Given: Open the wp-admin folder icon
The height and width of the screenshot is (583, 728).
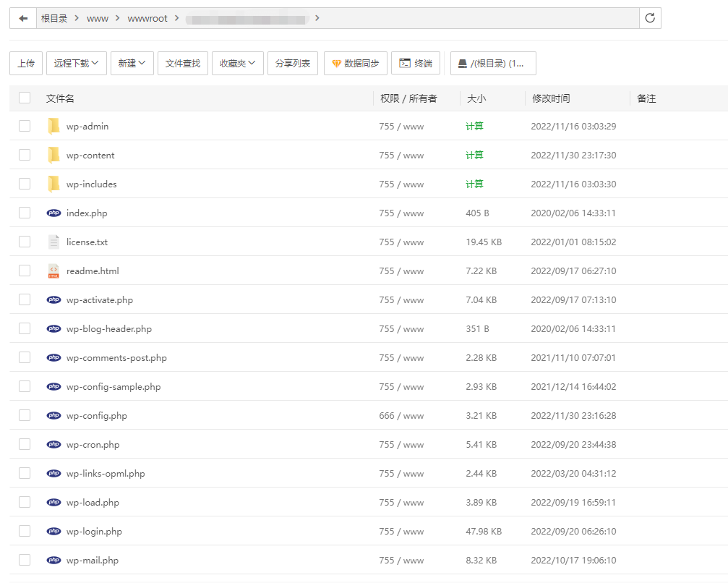Looking at the screenshot, I should [x=53, y=126].
